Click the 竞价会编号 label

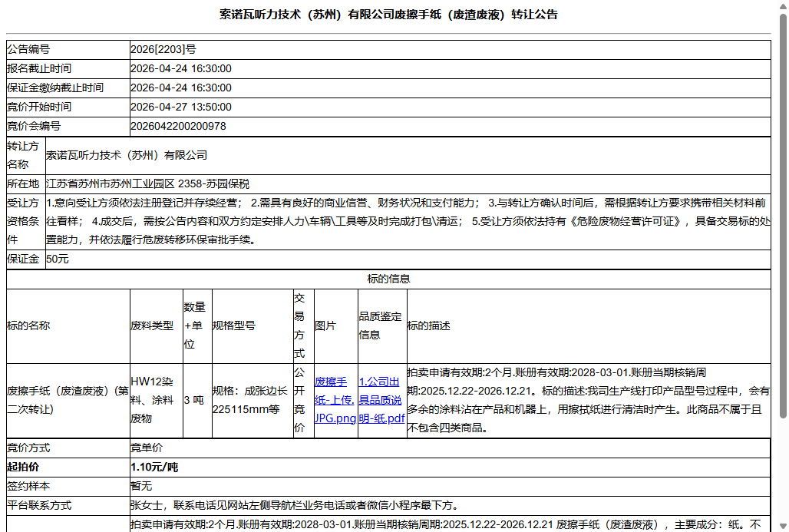[34, 126]
